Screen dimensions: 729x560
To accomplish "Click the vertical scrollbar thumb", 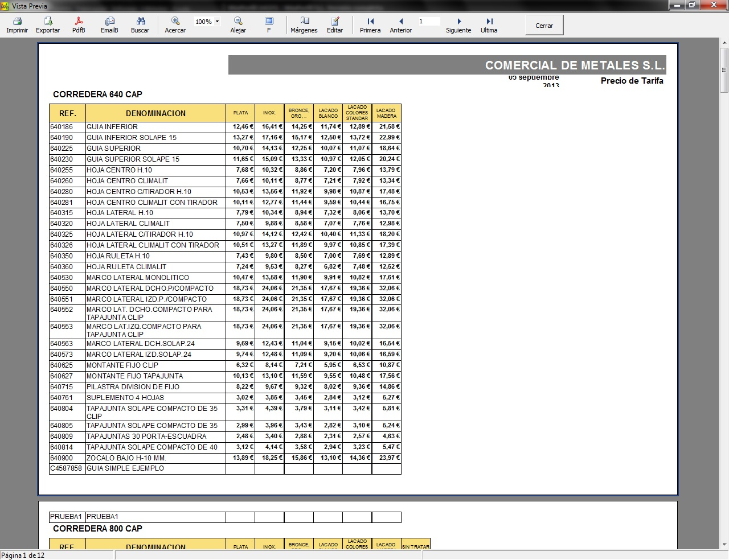I will (x=724, y=70).
